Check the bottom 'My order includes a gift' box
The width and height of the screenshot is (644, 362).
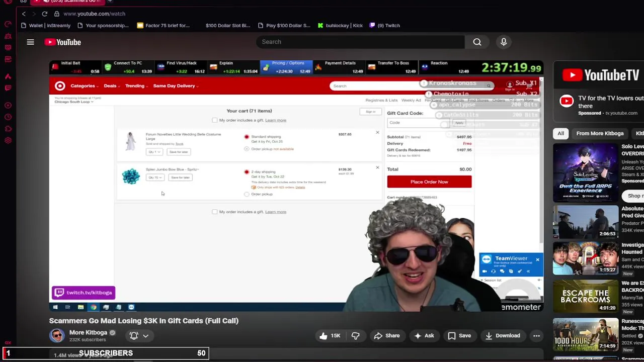(x=215, y=212)
